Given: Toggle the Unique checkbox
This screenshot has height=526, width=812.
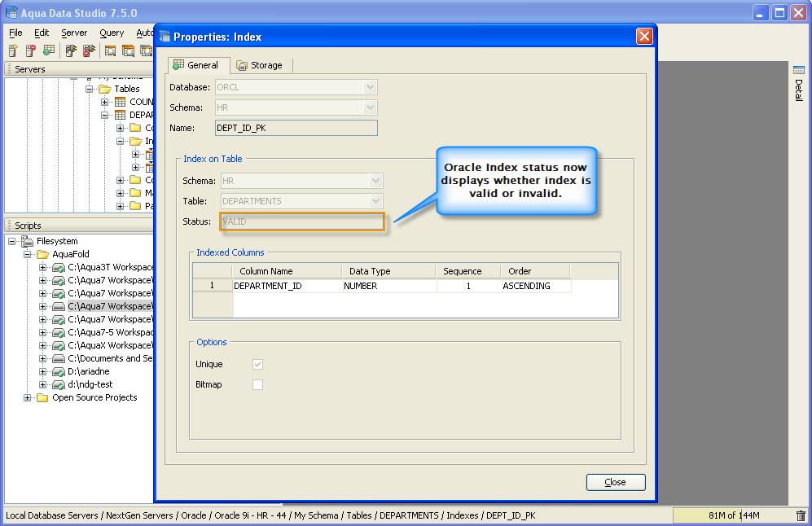Looking at the screenshot, I should (x=257, y=365).
